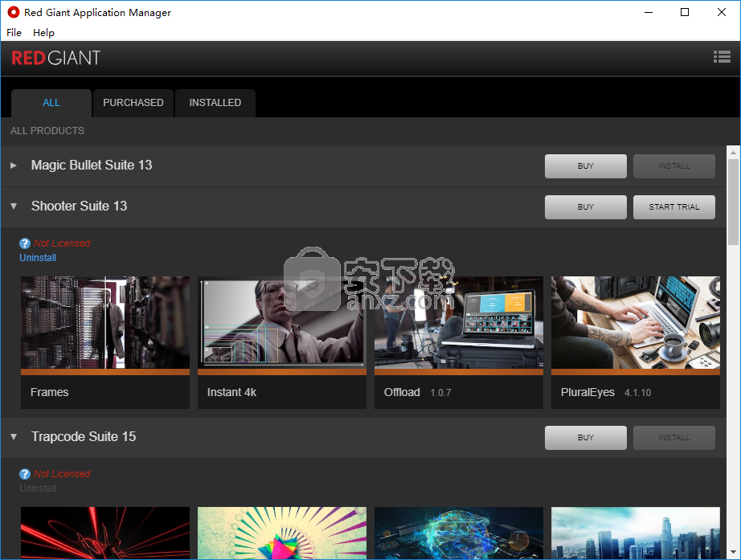Click the Frames product label
The height and width of the screenshot is (560, 741).
50,392
